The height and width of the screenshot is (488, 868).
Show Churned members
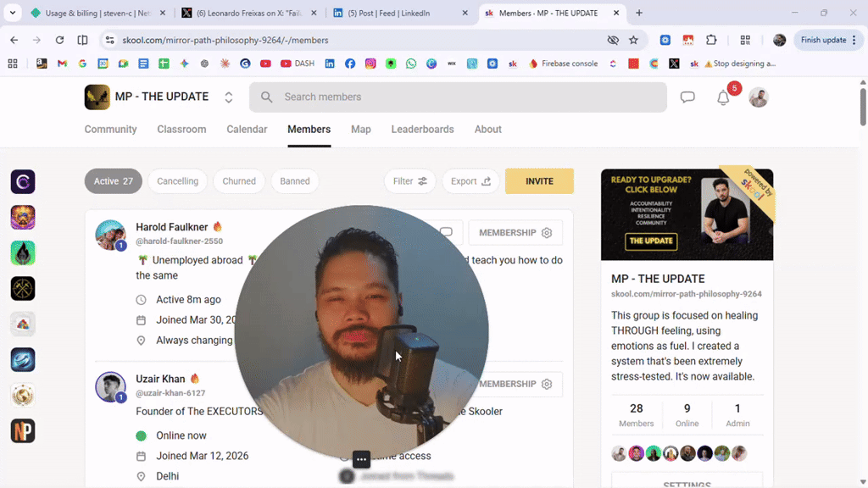239,181
